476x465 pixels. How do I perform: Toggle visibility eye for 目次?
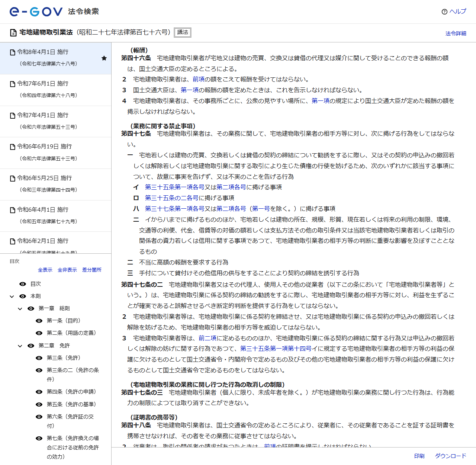point(23,284)
